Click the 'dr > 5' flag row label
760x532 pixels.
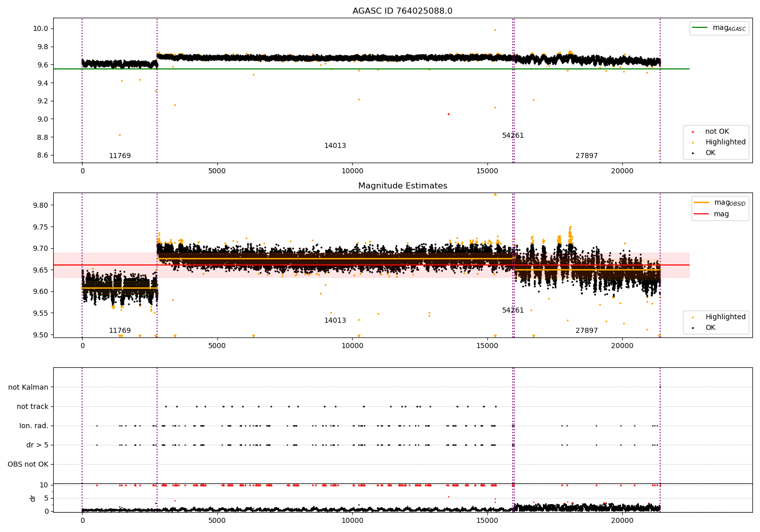coord(37,445)
